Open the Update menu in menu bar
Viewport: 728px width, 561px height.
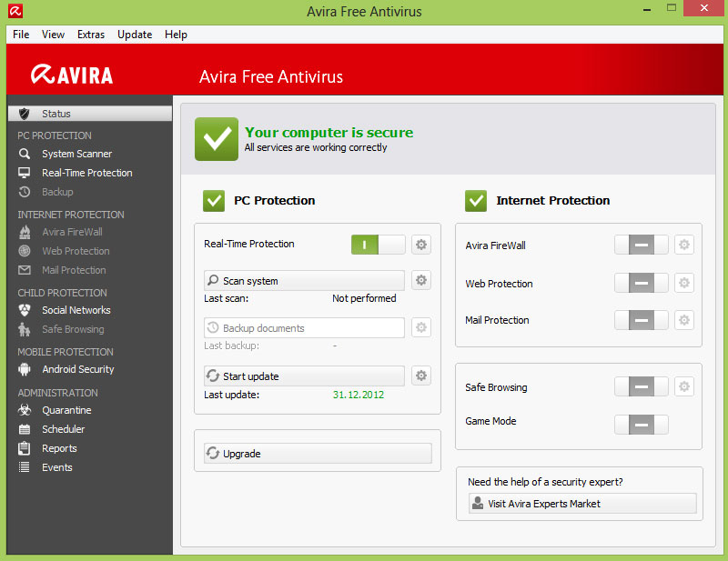pyautogui.click(x=135, y=35)
